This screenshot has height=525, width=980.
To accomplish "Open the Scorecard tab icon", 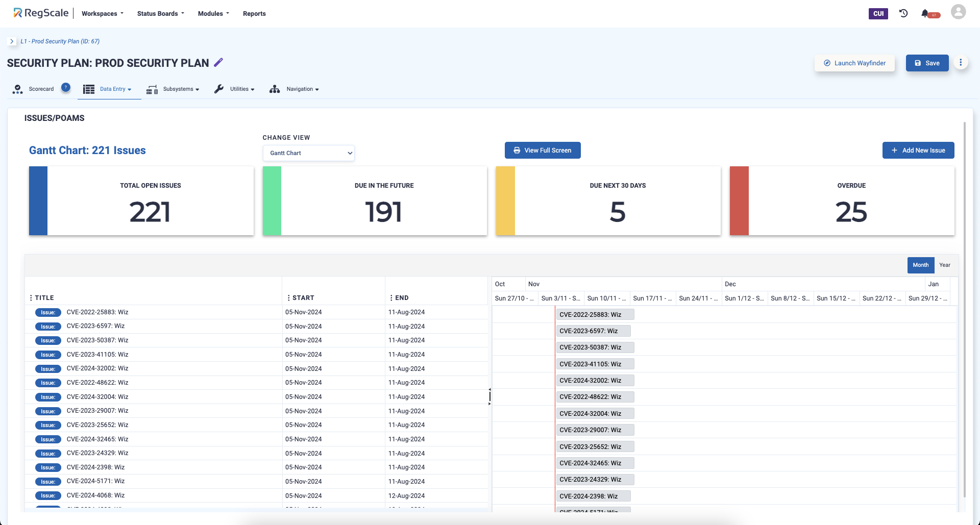I will pos(18,89).
